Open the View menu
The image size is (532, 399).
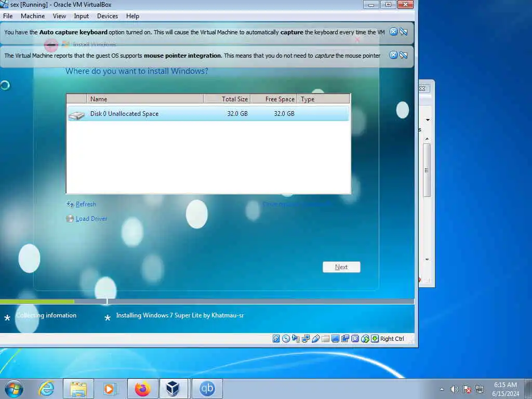(x=59, y=16)
